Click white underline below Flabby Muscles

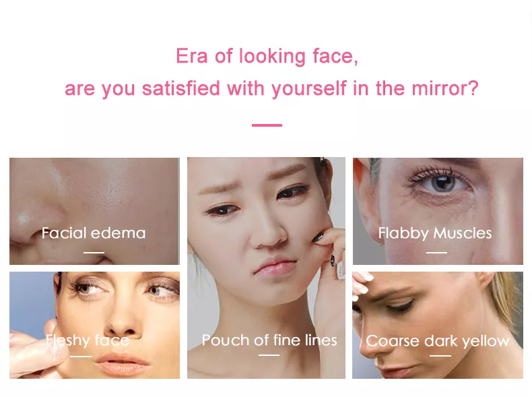pos(436,252)
